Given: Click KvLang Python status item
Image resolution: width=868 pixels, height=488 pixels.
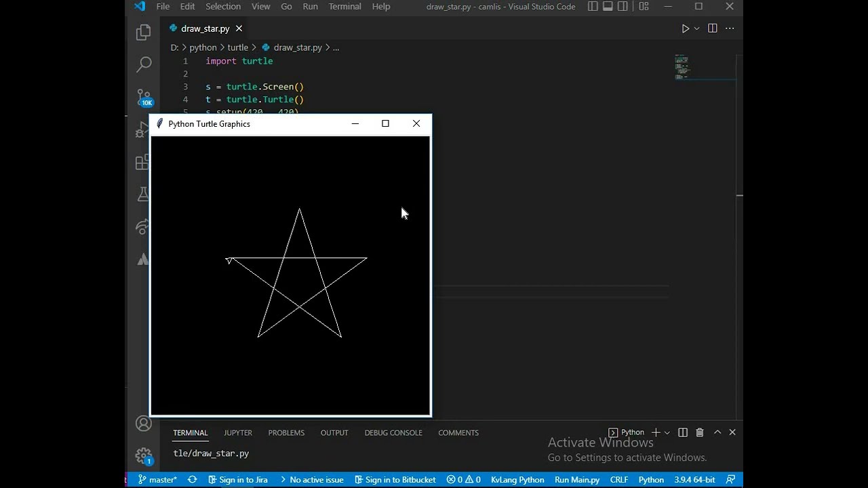Looking at the screenshot, I should coord(517,480).
